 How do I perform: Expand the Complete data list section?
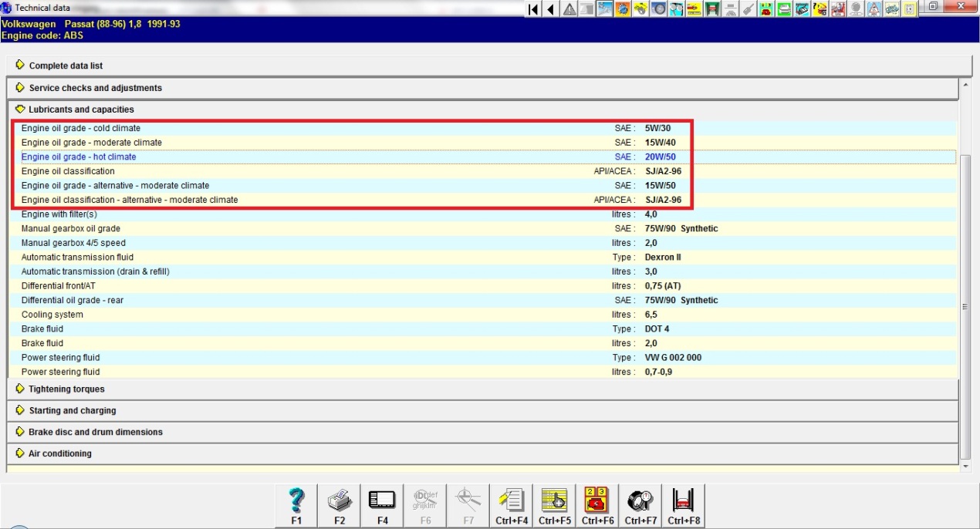[66, 66]
